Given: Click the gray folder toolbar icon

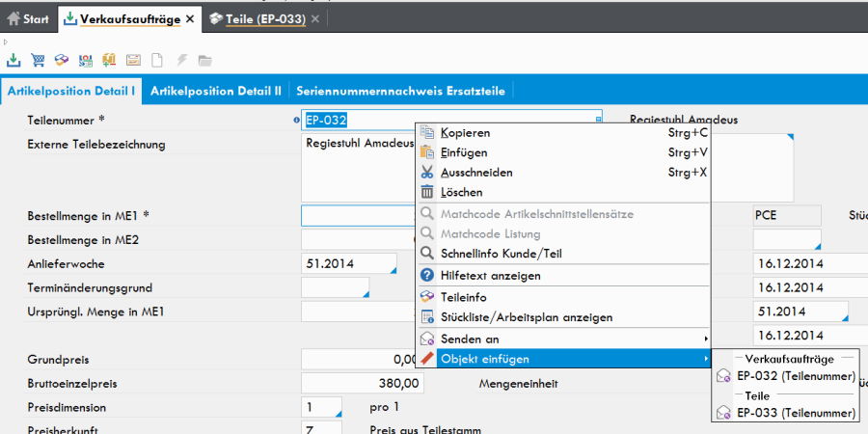Looking at the screenshot, I should point(204,60).
